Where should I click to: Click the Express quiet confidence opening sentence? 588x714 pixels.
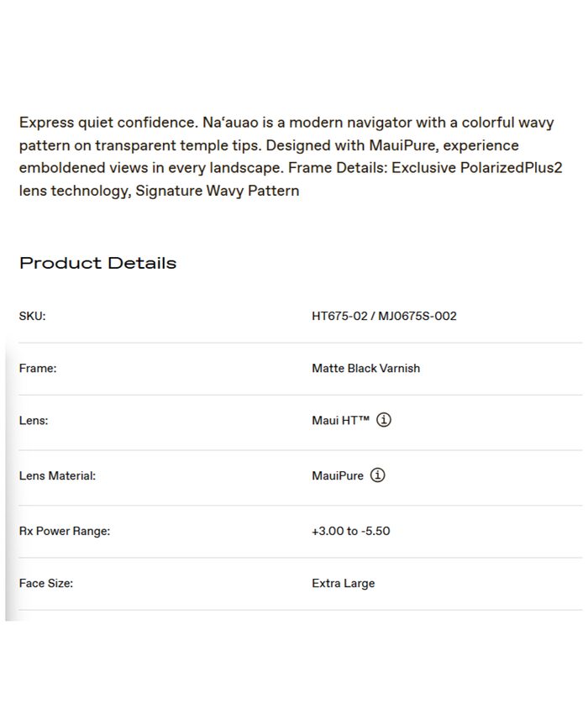tap(108, 123)
